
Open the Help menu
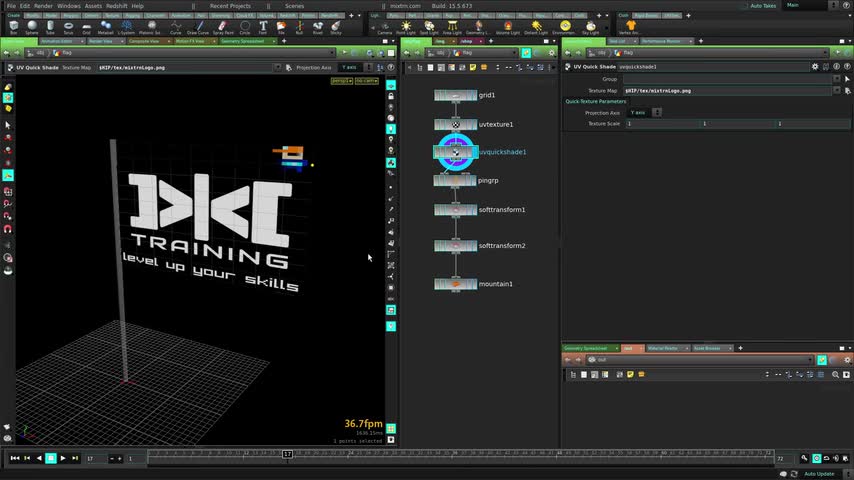[137, 6]
